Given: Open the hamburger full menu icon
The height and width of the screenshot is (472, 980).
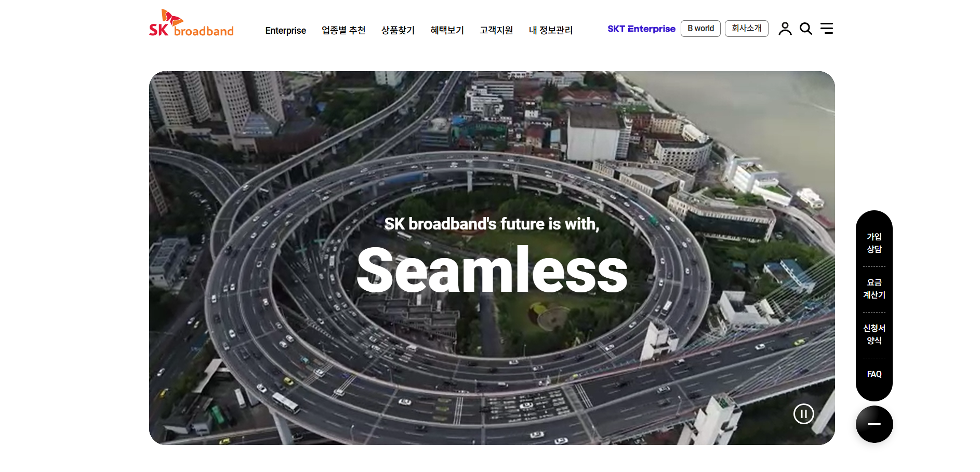Looking at the screenshot, I should point(826,29).
